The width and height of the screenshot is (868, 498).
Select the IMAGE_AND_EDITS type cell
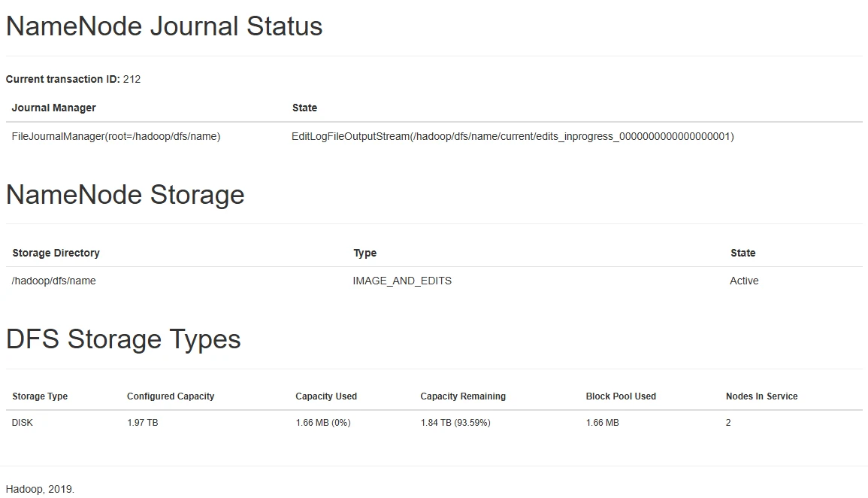[402, 281]
